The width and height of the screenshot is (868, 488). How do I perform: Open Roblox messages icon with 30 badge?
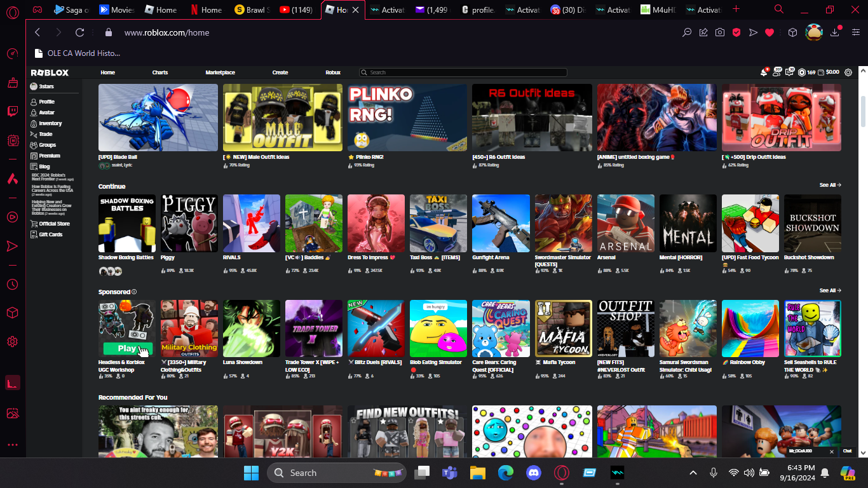point(790,72)
